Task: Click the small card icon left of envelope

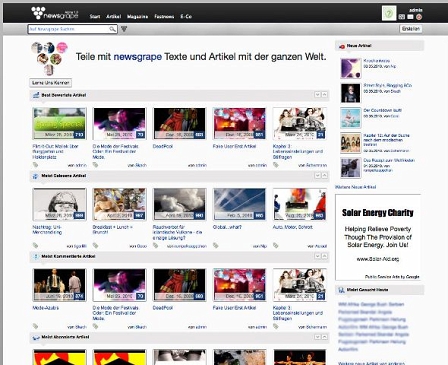Action: tap(402, 17)
